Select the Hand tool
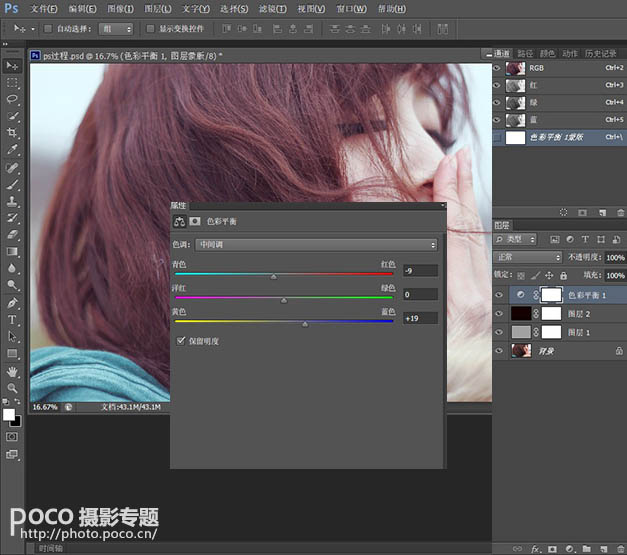 pos(13,371)
